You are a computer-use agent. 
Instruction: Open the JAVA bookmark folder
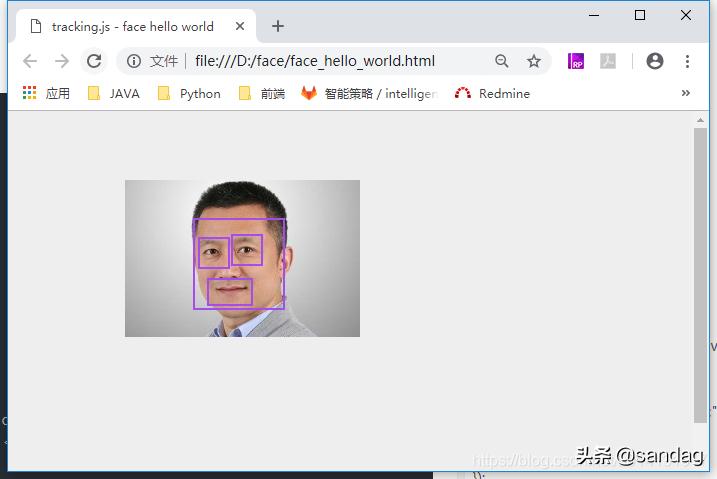point(113,93)
